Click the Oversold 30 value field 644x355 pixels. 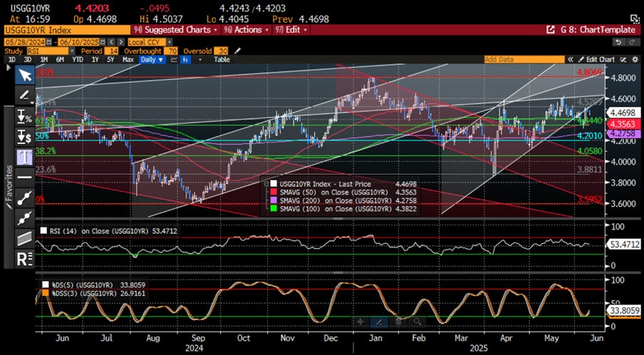pyautogui.click(x=221, y=51)
